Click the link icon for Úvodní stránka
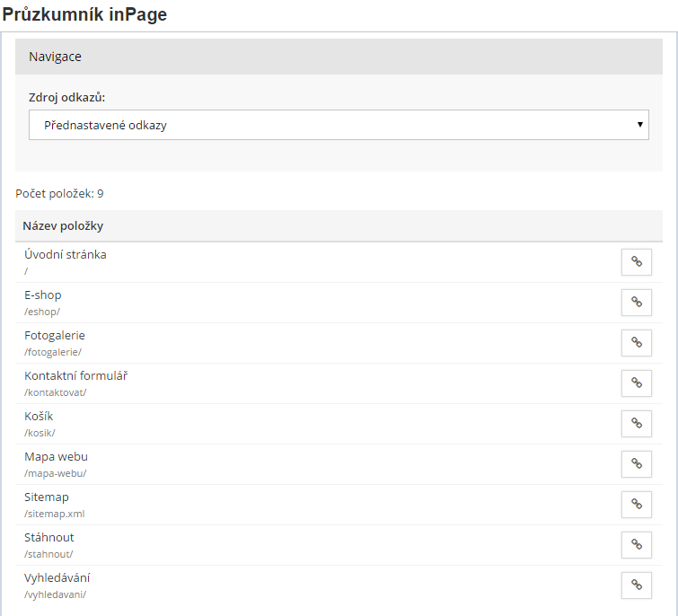 coord(636,261)
